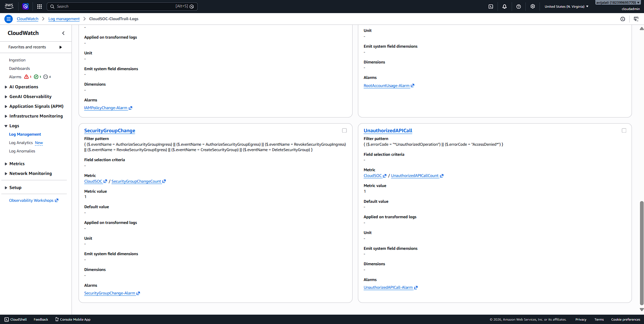Viewport: 644px width, 324px height.
Task: Open the SecurityGroupChange-Alarm link
Action: point(112,293)
